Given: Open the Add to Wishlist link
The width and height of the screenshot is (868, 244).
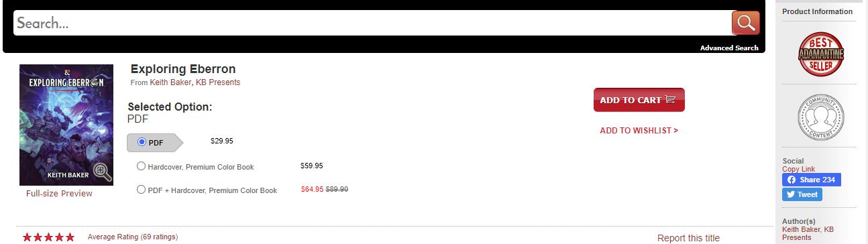Looking at the screenshot, I should pos(639,131).
